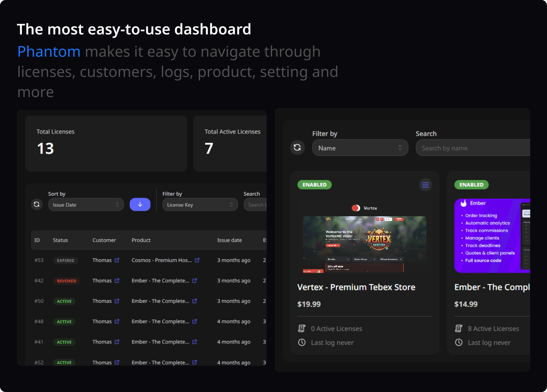Open the Name filter dropdown
This screenshot has height=392, width=547.
pyautogui.click(x=360, y=148)
